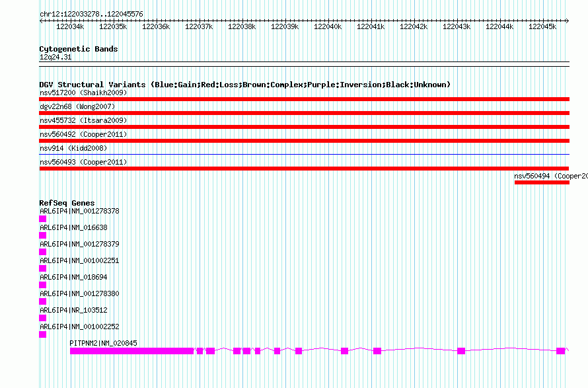Click the 122044k ruler label

(499, 26)
